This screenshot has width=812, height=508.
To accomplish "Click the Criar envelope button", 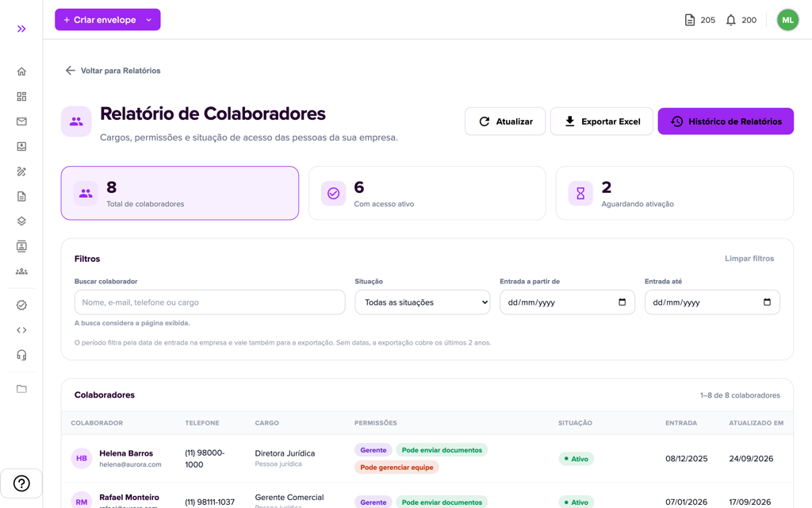I will click(x=108, y=20).
